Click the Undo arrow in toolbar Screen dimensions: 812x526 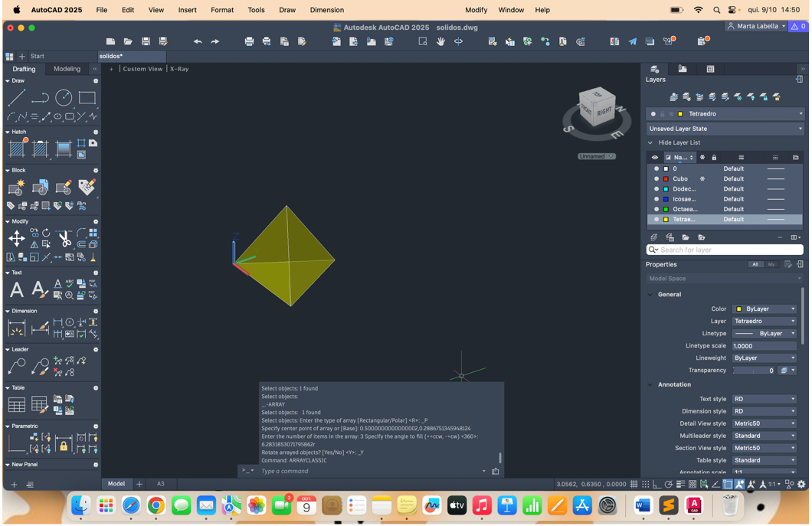click(x=198, y=41)
